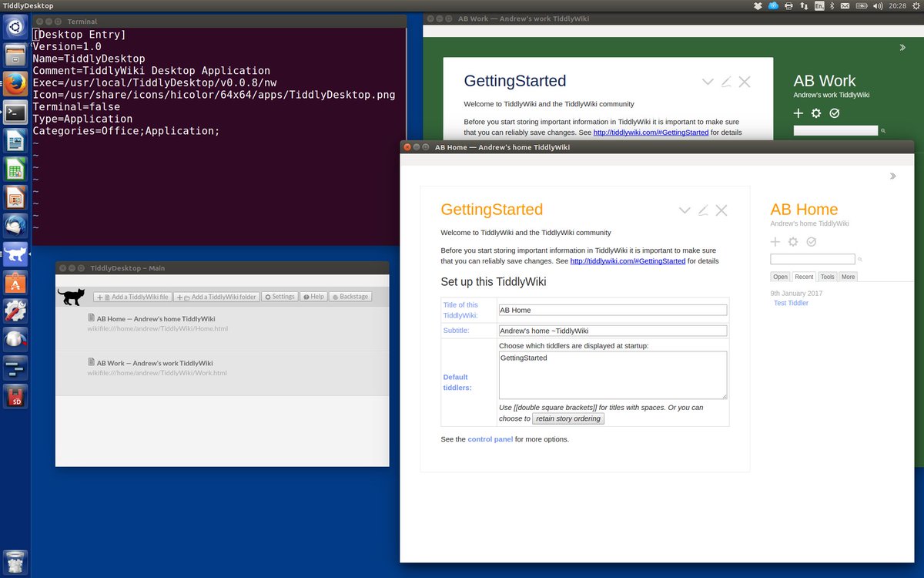Image resolution: width=924 pixels, height=578 pixels.
Task: Open Help in TiddlyDesktop toolbar
Action: tap(313, 297)
